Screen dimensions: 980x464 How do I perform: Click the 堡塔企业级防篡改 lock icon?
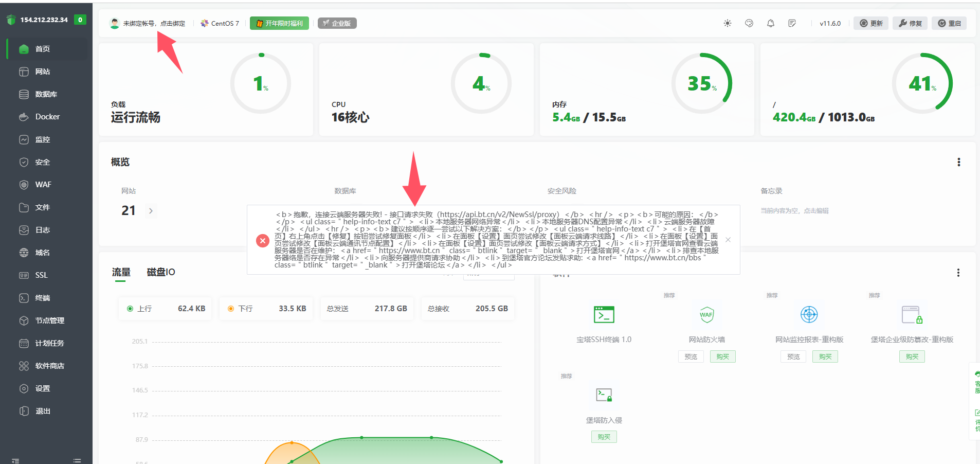click(912, 314)
